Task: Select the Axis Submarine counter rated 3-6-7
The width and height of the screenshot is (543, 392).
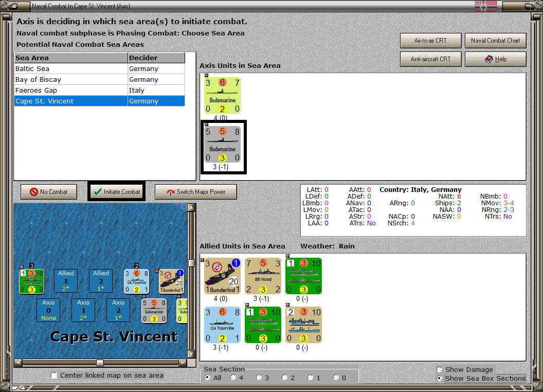Action: (222, 96)
